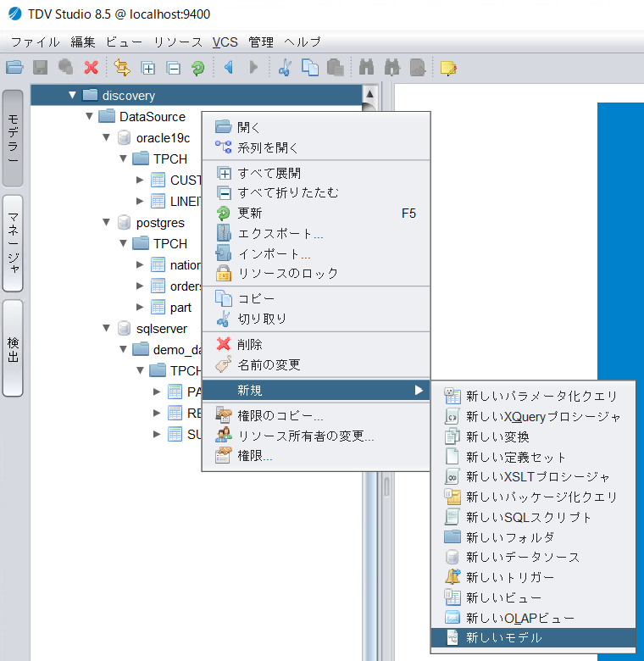Select リソース所有者の変更... menu entry
644x661 pixels.
[x=316, y=436]
